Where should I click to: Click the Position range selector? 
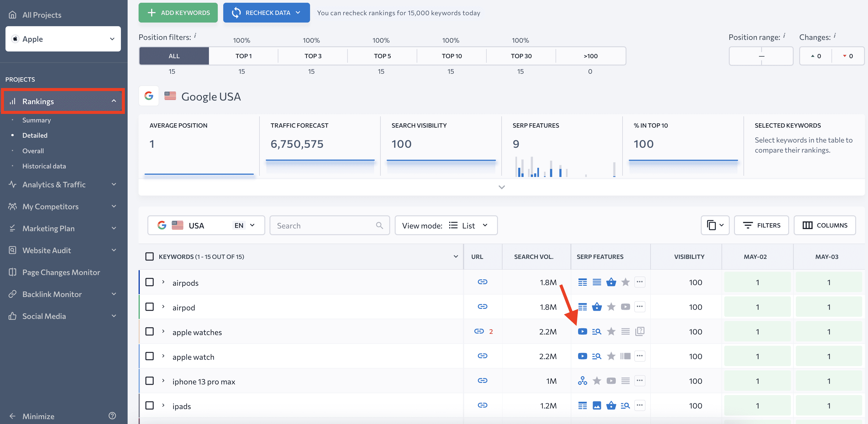click(761, 56)
